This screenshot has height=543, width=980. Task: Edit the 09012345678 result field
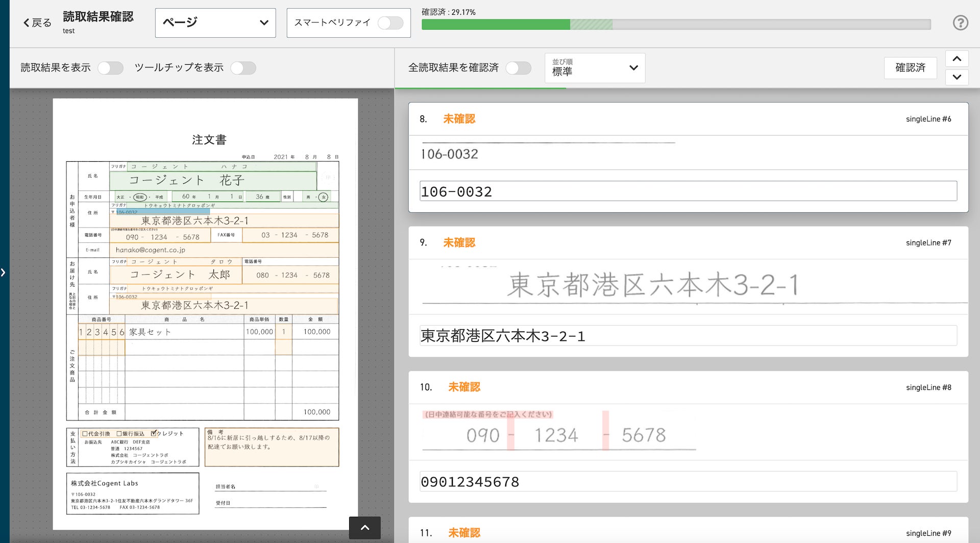click(688, 482)
